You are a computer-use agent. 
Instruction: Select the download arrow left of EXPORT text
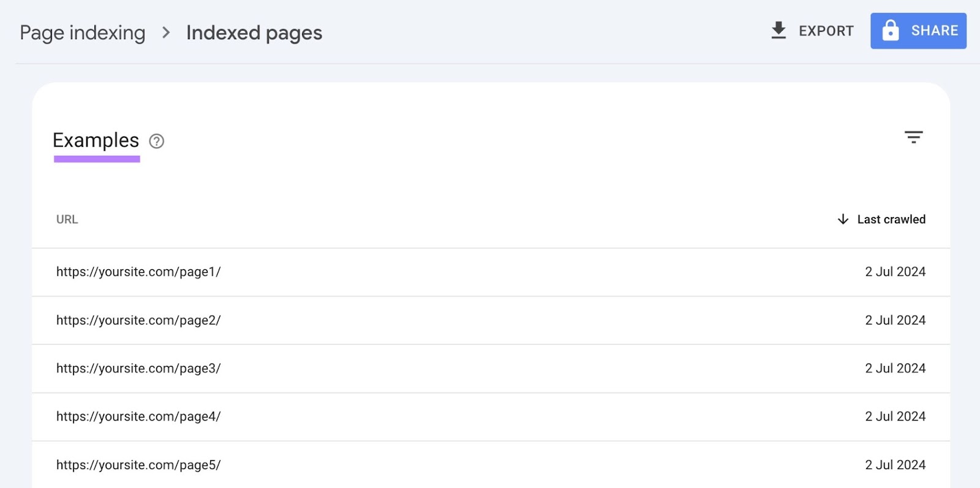click(778, 30)
